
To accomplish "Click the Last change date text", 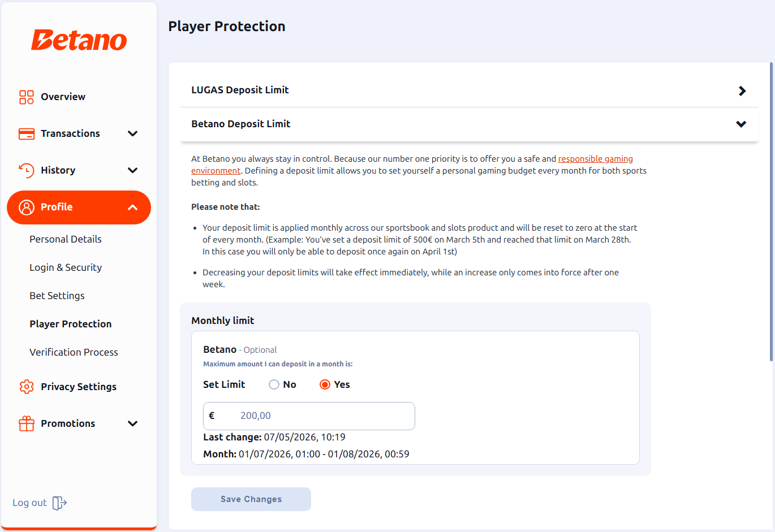I will pyautogui.click(x=274, y=437).
